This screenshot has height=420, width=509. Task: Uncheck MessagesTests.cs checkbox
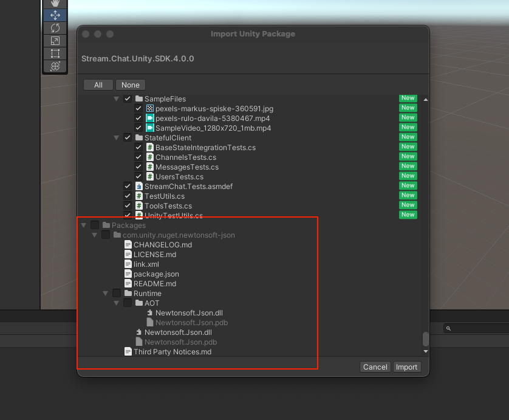[x=138, y=167]
